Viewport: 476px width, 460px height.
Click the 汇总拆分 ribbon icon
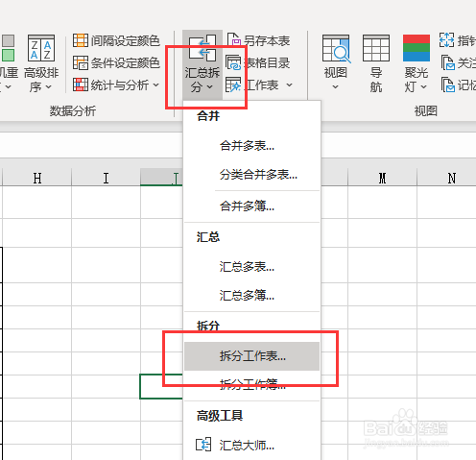(x=202, y=48)
